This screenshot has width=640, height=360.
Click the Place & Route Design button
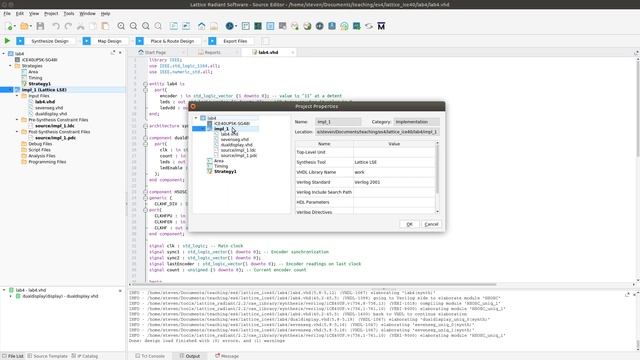(172, 41)
